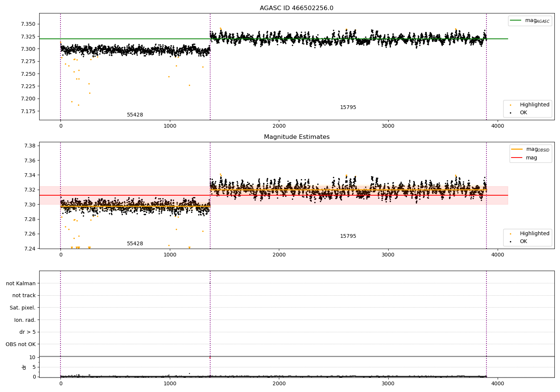Click the 'Magnitude Estimates' plot title
The height and width of the screenshot is (392, 560).
[x=296, y=137]
